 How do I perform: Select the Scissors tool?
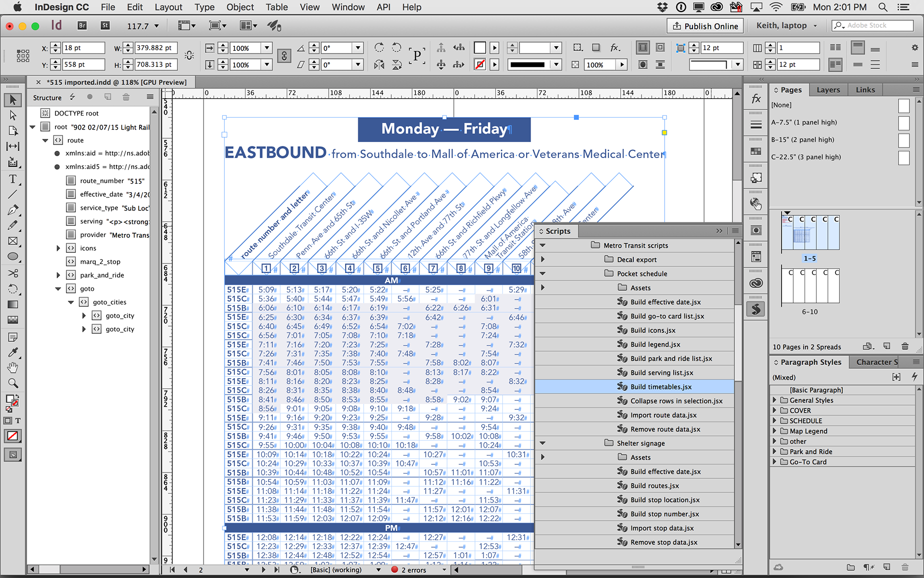[x=13, y=273]
